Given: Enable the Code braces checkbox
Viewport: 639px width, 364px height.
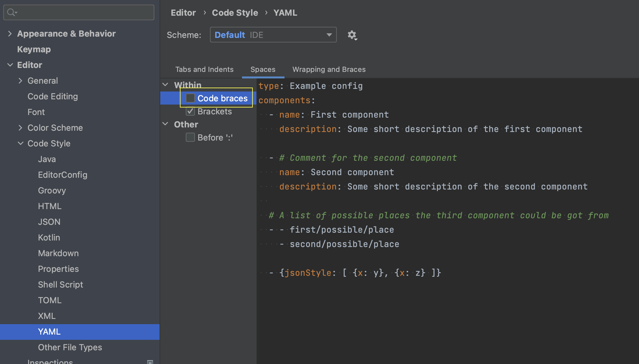Looking at the screenshot, I should pos(190,98).
